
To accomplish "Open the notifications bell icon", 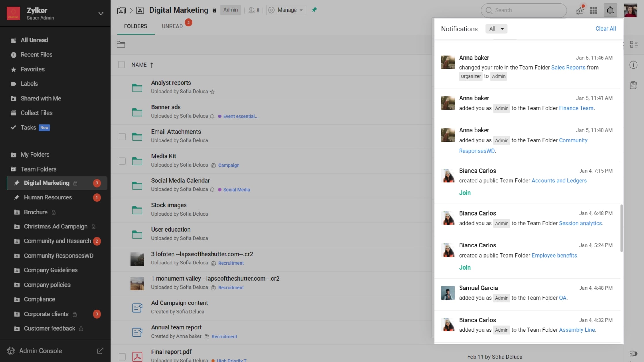I will click(x=610, y=10).
